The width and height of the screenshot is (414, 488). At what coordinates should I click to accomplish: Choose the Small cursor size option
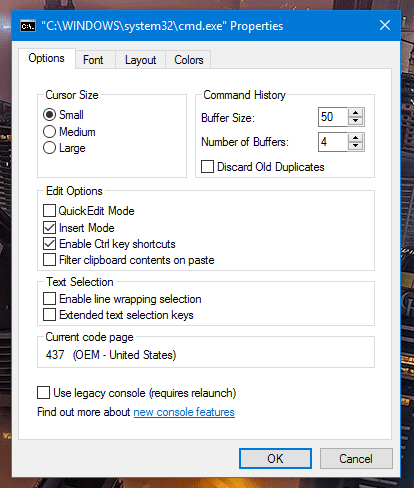(49, 115)
